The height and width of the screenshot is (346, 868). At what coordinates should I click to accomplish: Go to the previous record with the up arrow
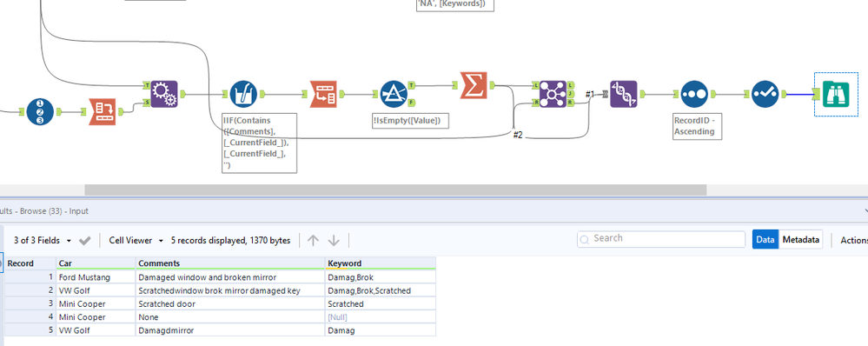[314, 240]
